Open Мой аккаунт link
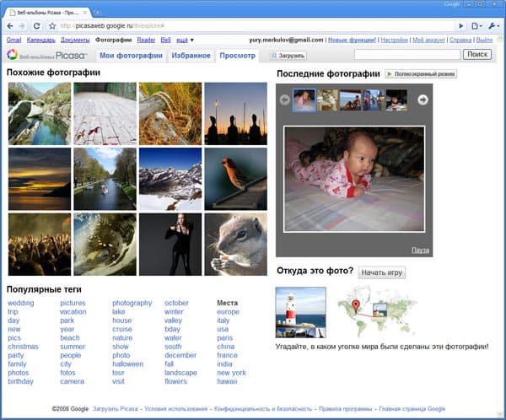The width and height of the screenshot is (506, 420). [428, 40]
